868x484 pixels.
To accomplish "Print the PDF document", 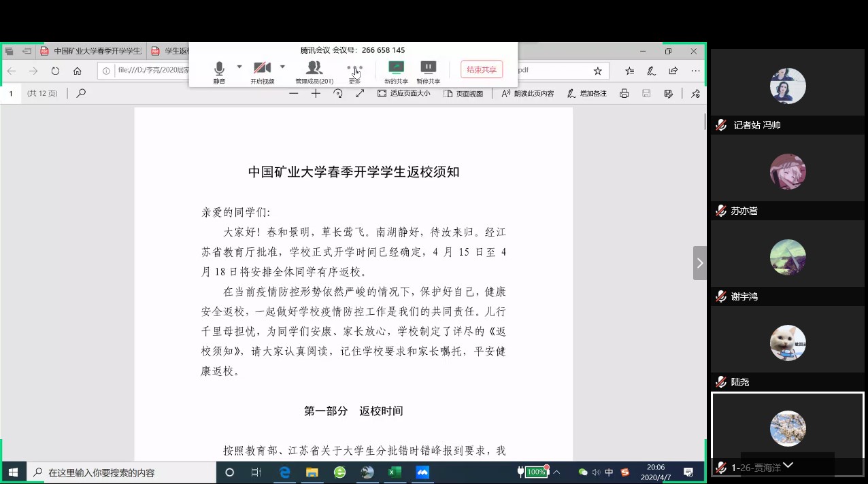I will tap(624, 94).
